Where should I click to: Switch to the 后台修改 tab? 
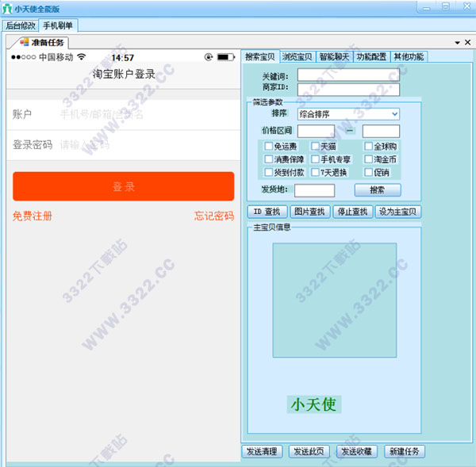[21, 25]
